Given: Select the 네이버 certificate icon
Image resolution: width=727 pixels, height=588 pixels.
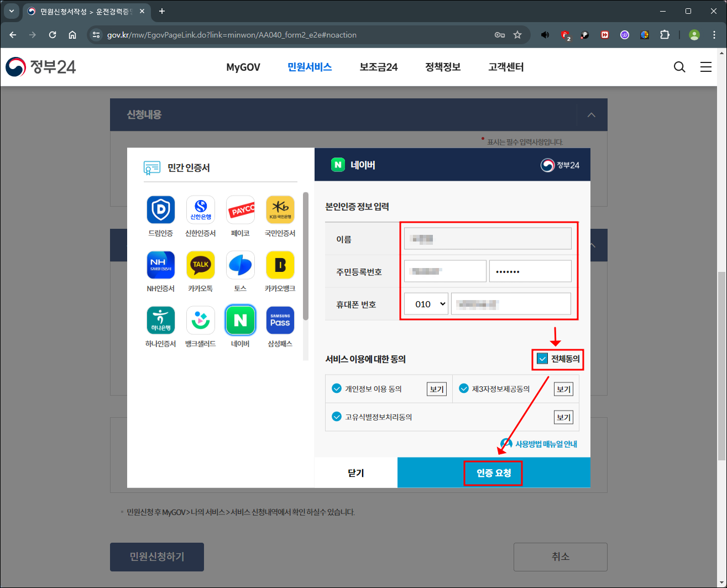Looking at the screenshot, I should pos(240,321).
